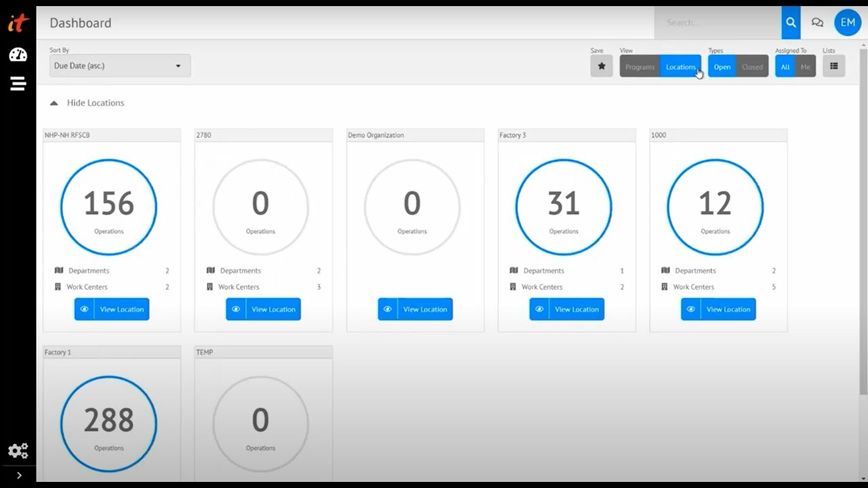Viewport: 868px width, 488px height.
Task: Select the Locations view tab
Action: (680, 66)
